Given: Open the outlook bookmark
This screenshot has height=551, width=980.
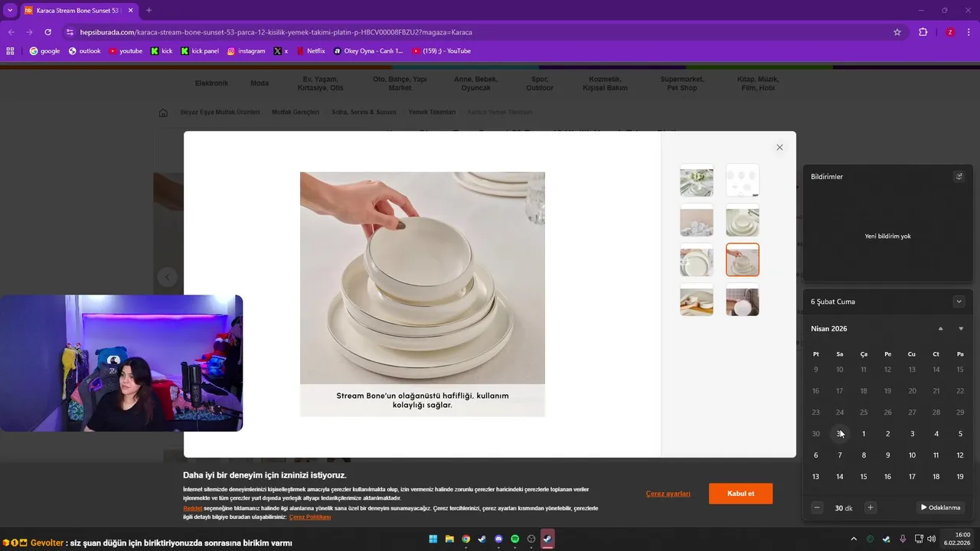Looking at the screenshot, I should tap(84, 51).
